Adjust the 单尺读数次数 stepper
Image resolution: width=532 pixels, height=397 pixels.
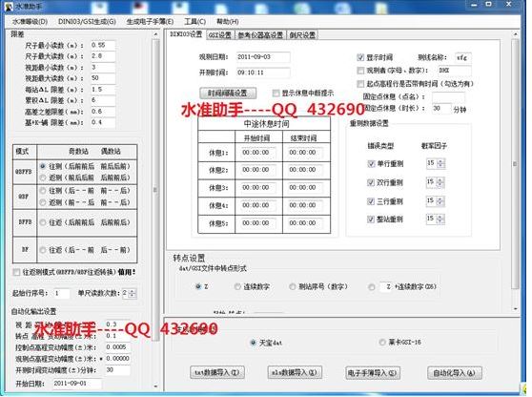(133, 293)
